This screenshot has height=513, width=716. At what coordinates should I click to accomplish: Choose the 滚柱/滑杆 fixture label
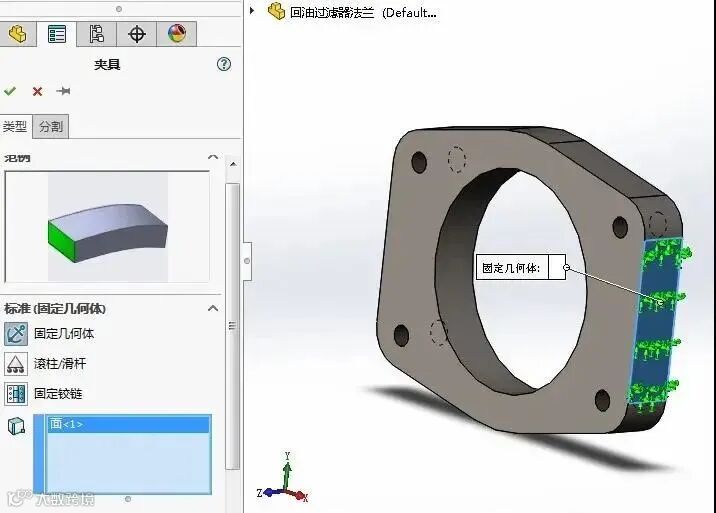pyautogui.click(x=60, y=364)
